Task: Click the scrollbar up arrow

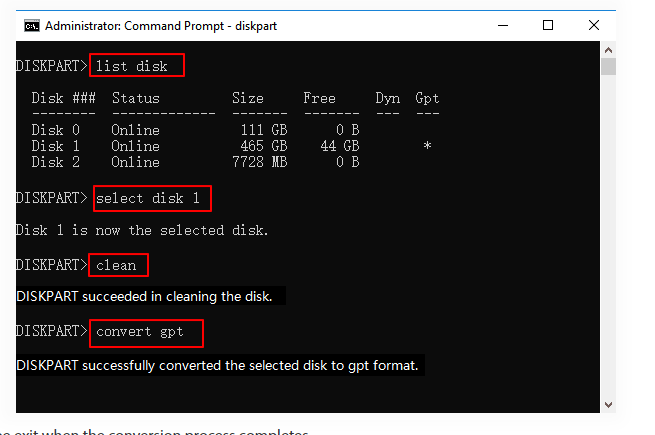Action: click(608, 50)
